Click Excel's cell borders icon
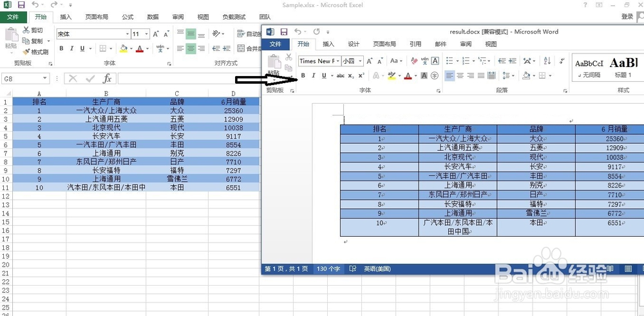The width and height of the screenshot is (644, 316). (x=103, y=48)
